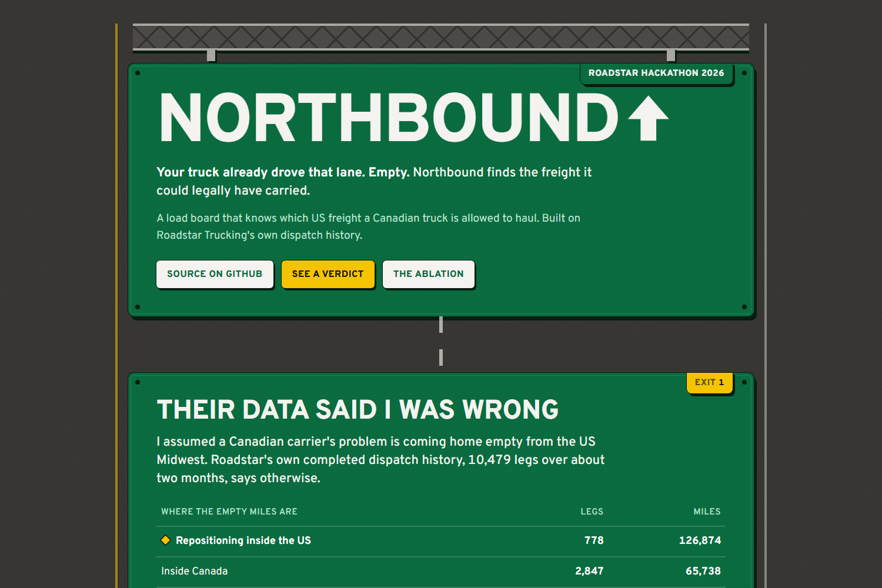882x588 pixels.
Task: Select the row label Repositioning inside the US
Action: coord(243,540)
